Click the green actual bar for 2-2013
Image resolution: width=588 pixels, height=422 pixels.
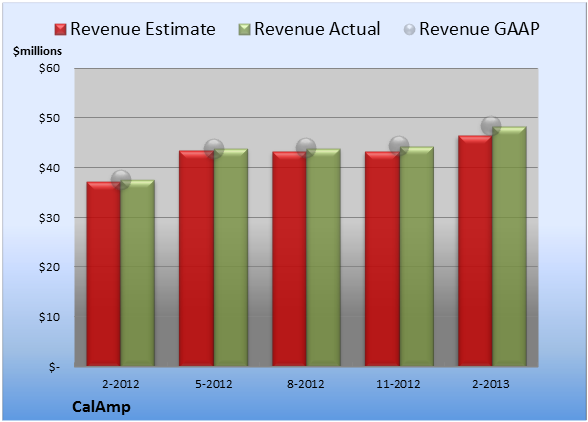[x=509, y=246]
